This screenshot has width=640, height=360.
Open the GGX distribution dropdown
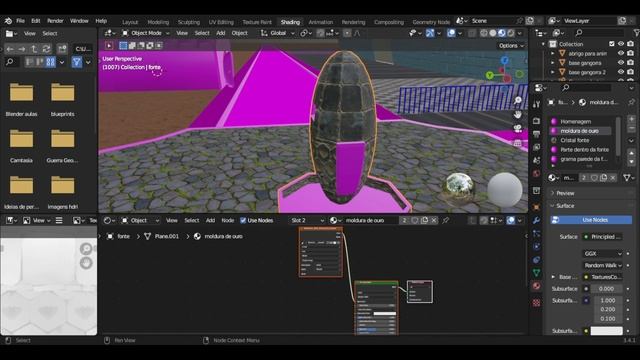point(602,253)
